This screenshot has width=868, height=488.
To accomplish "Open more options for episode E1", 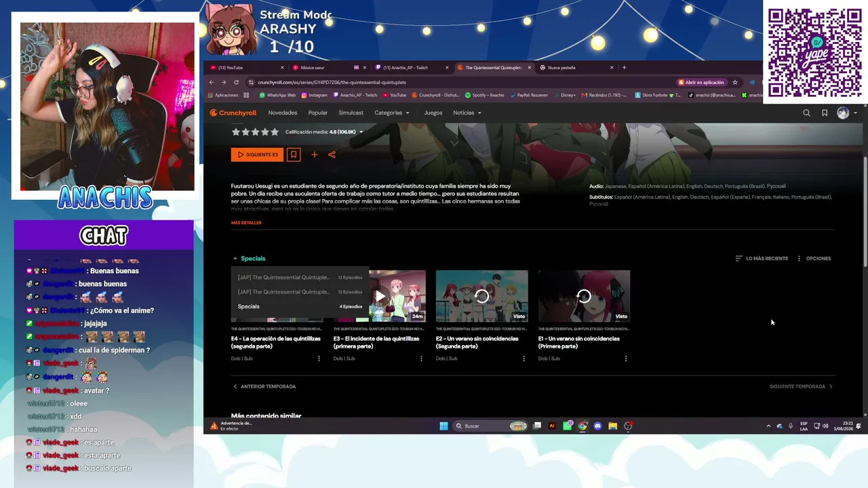I will click(626, 359).
